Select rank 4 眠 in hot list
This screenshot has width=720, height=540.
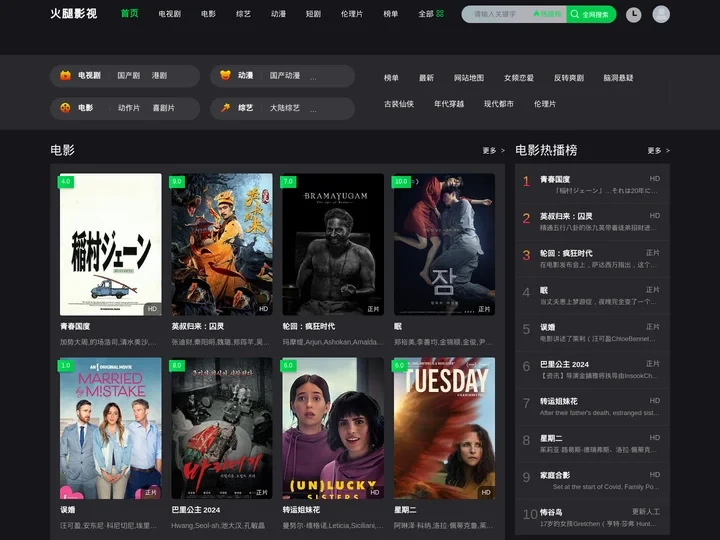tap(592, 295)
